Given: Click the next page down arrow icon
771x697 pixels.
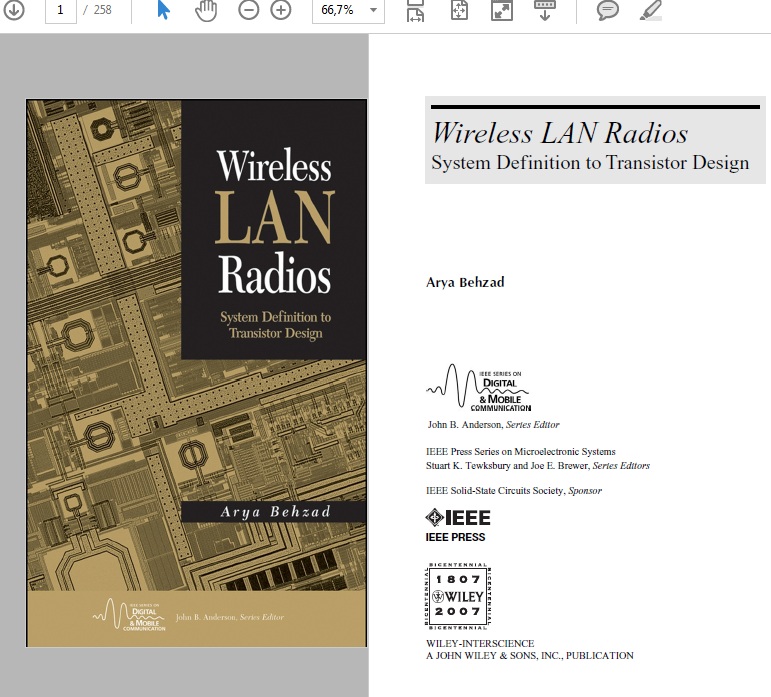Looking at the screenshot, I should click(15, 10).
